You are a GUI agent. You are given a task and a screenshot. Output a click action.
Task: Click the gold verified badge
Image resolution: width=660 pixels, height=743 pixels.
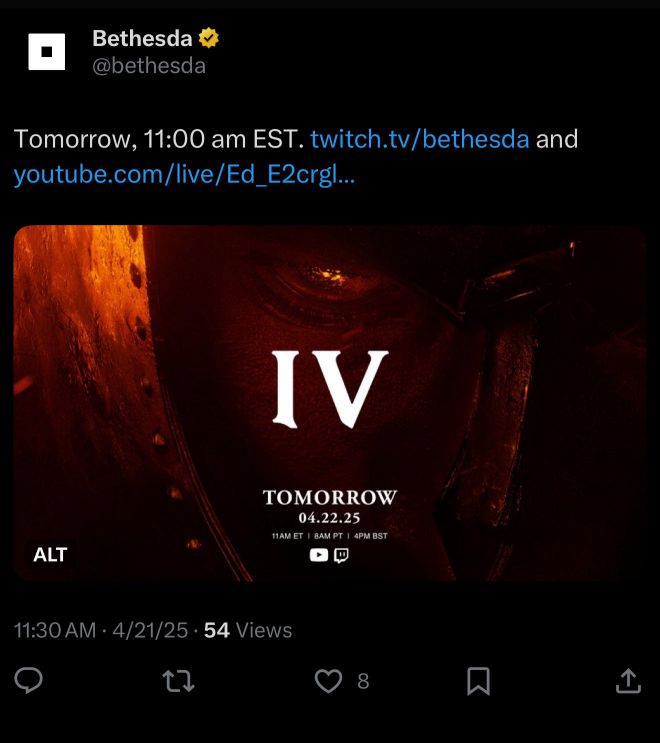(208, 38)
